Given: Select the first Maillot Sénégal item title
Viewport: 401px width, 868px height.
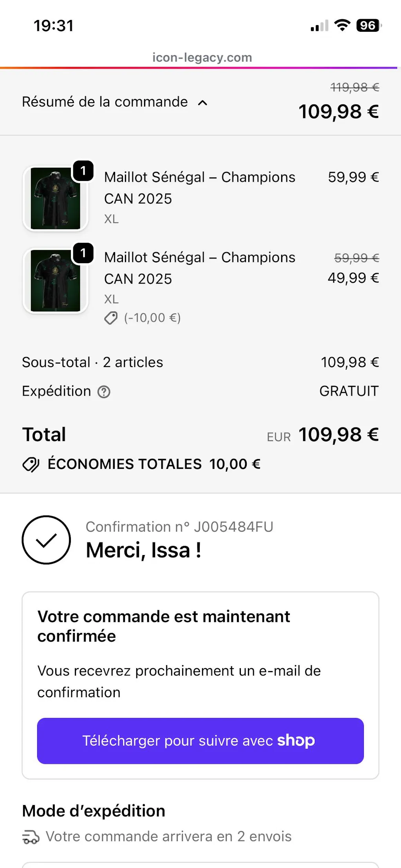Looking at the screenshot, I should pyautogui.click(x=199, y=188).
